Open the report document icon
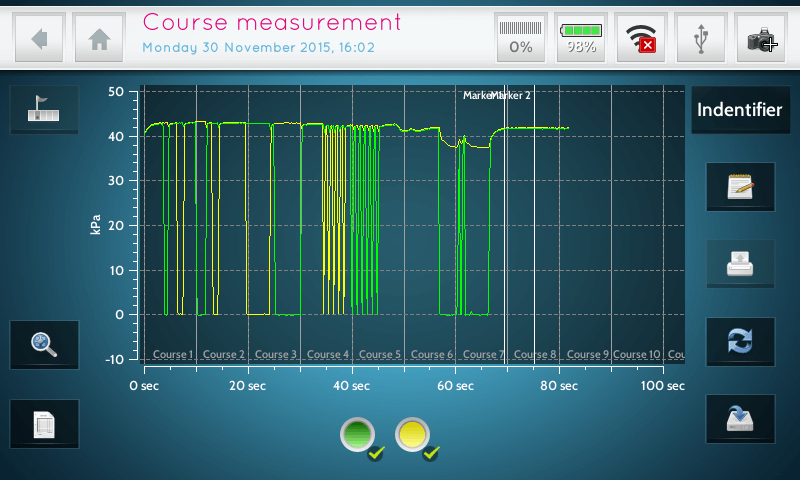800x480 pixels. (x=44, y=424)
